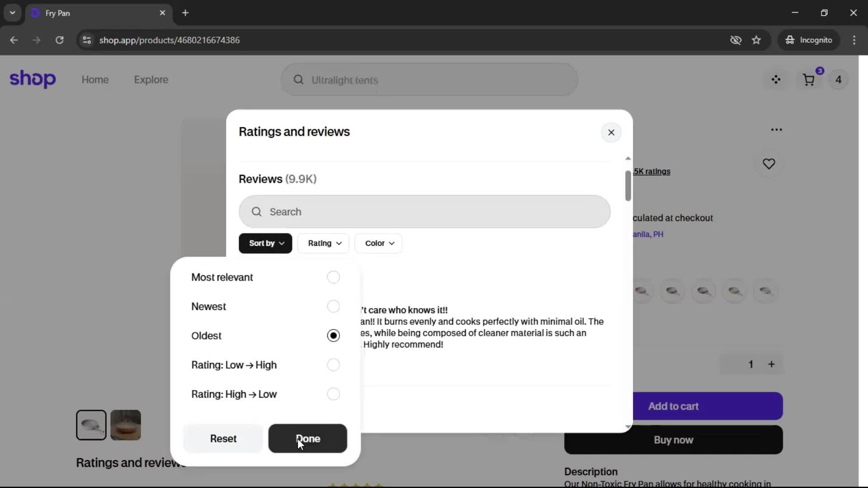Image resolution: width=868 pixels, height=488 pixels.
Task: Open the three-dots more options menu
Action: (x=776, y=130)
